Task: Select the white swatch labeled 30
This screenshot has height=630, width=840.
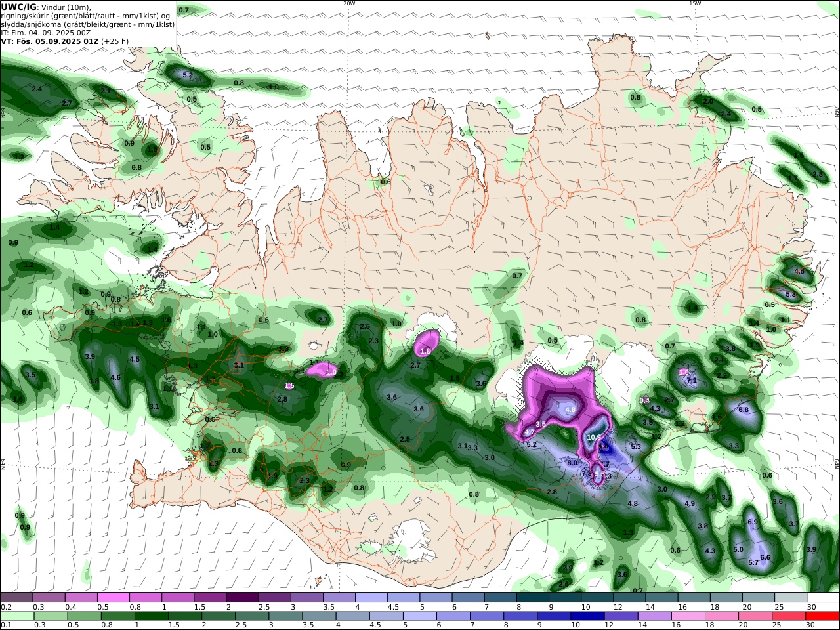Action: pos(823,597)
